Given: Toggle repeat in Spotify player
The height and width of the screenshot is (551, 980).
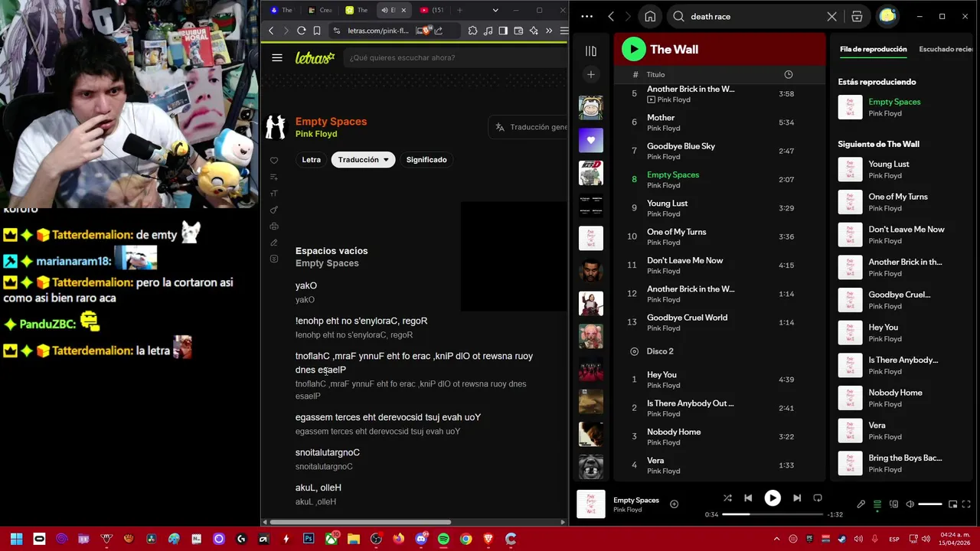Looking at the screenshot, I should (818, 497).
